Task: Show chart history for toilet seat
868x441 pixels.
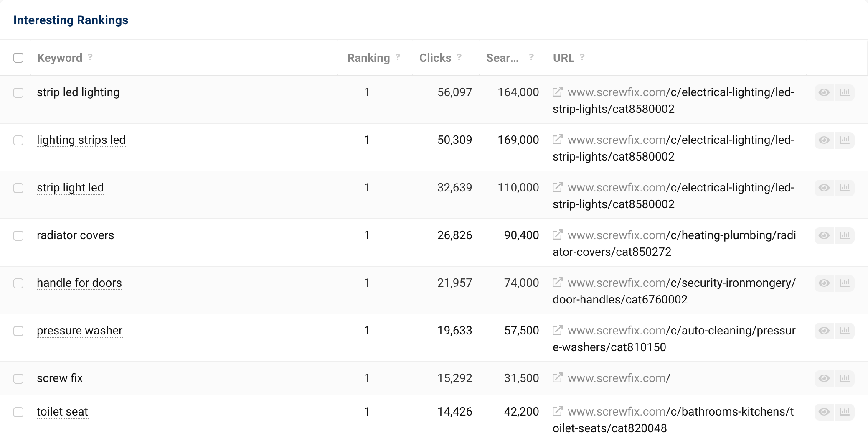Action: 845,412
